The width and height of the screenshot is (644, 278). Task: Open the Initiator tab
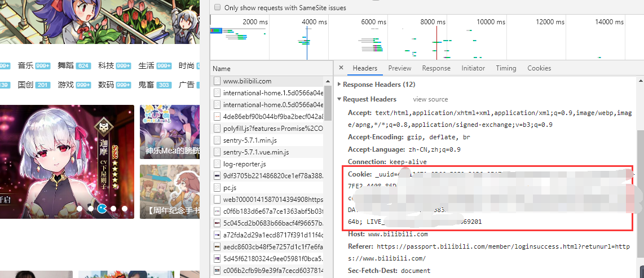(473, 68)
